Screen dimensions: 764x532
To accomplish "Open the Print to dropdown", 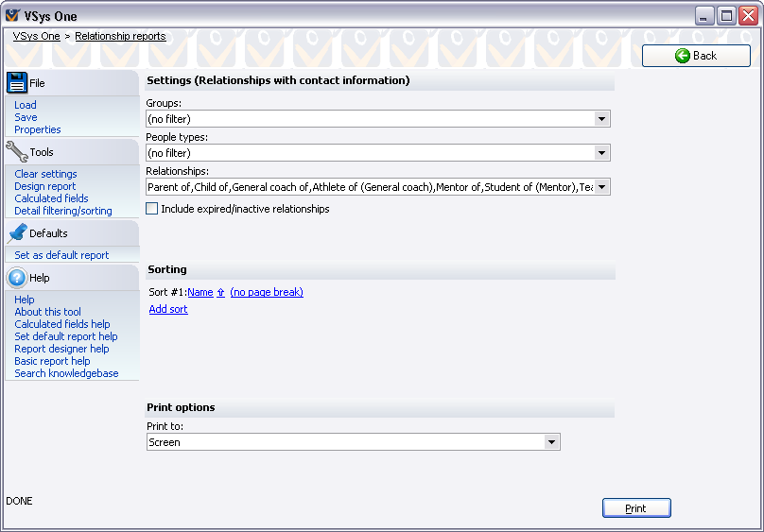I will click(551, 442).
